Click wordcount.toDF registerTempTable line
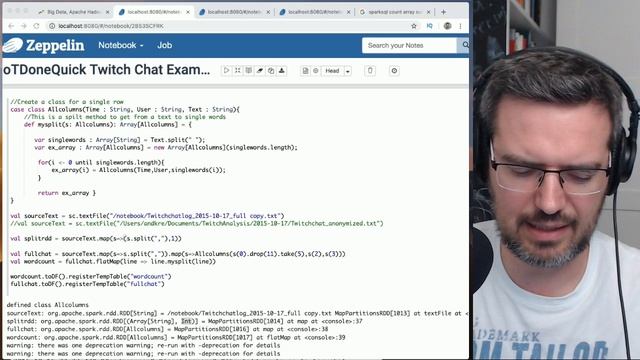The height and width of the screenshot is (360, 640). (91, 276)
